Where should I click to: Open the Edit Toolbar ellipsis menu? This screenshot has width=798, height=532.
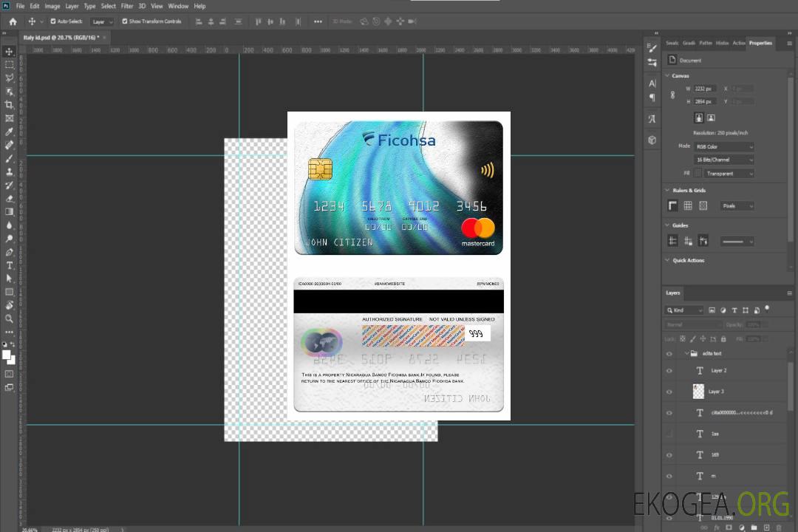click(x=9, y=332)
